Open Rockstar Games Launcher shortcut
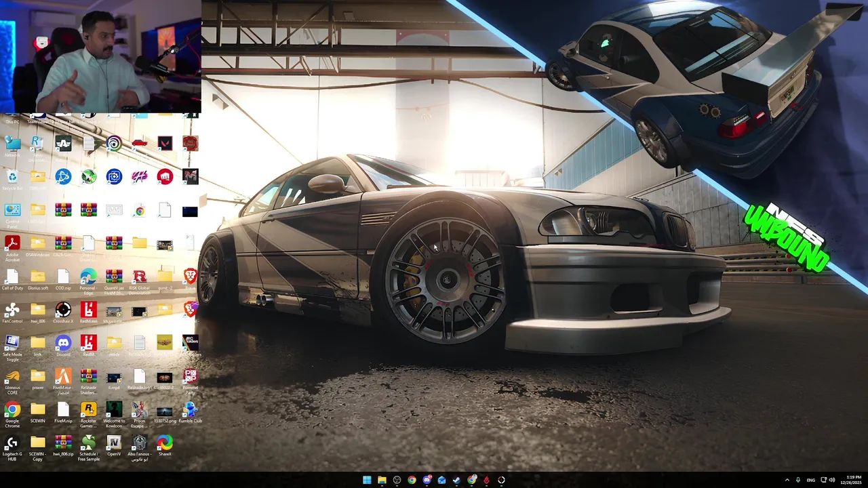 click(88, 413)
